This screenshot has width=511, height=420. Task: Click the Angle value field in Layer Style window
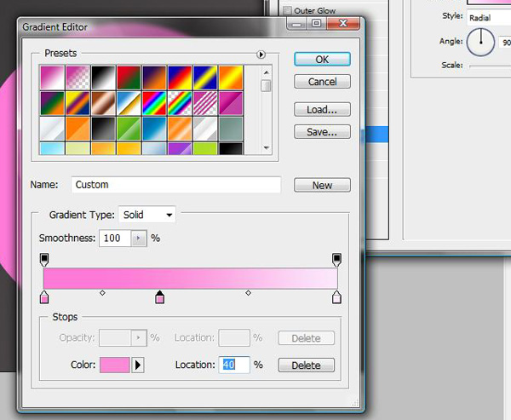coord(505,42)
